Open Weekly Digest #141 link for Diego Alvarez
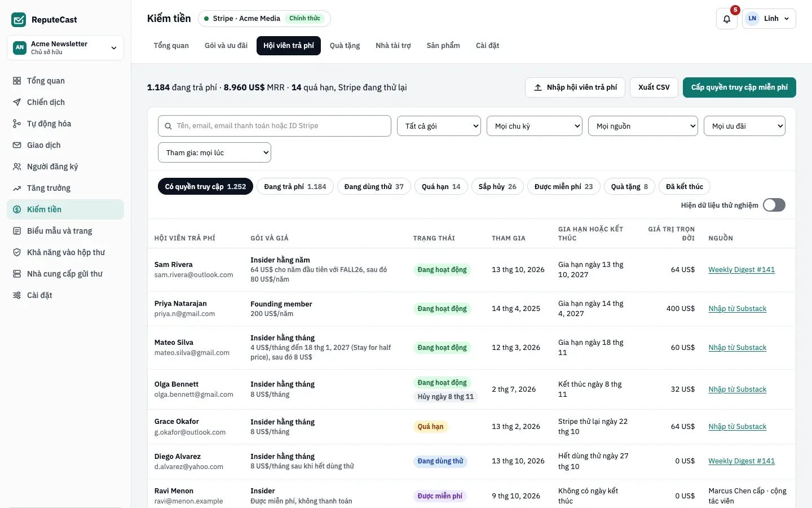Screen dimensions: 812x508 [x=742, y=461]
